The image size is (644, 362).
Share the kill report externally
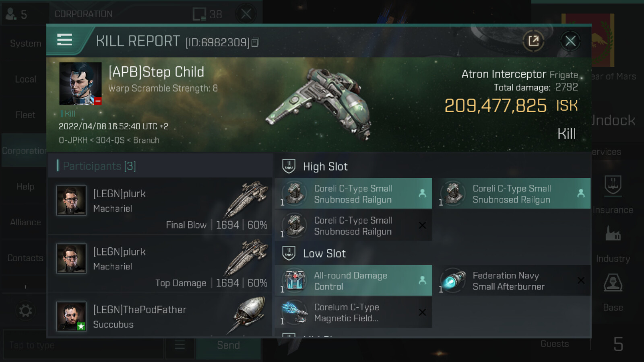533,41
